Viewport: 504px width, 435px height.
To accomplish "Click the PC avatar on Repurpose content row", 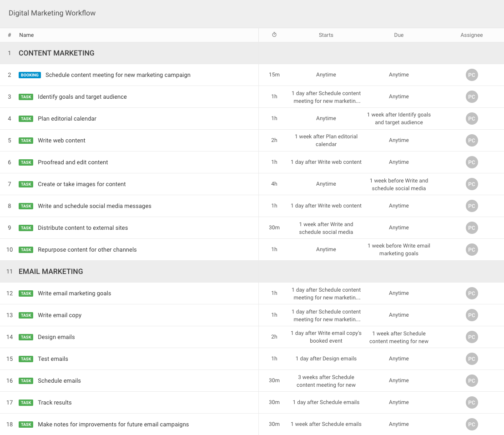I will coord(472,250).
